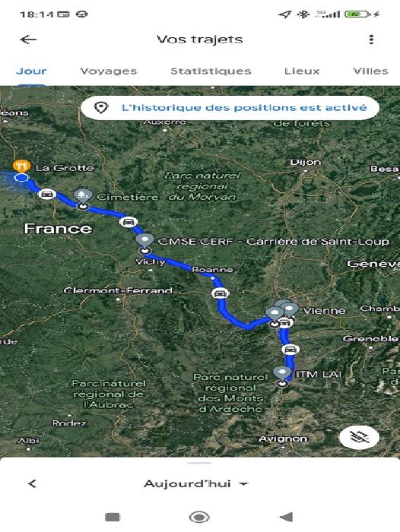Select the Cimetière place marker
The width and height of the screenshot is (400, 532).
pos(83,196)
